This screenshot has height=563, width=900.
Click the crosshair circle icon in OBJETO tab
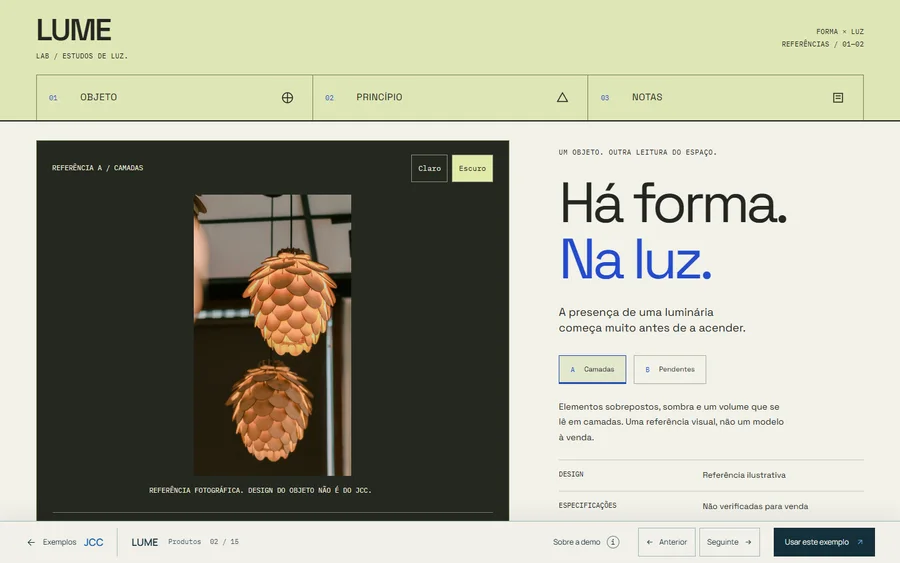pyautogui.click(x=288, y=98)
